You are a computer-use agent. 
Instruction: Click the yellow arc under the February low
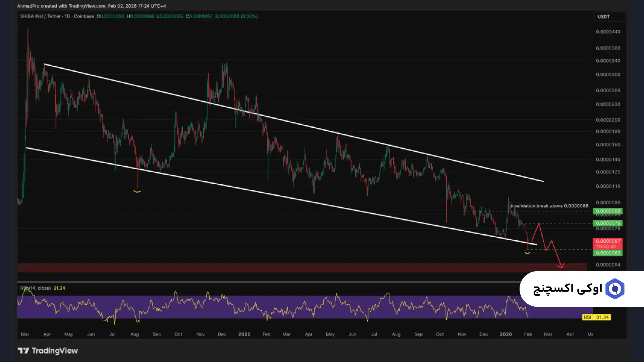(x=527, y=253)
